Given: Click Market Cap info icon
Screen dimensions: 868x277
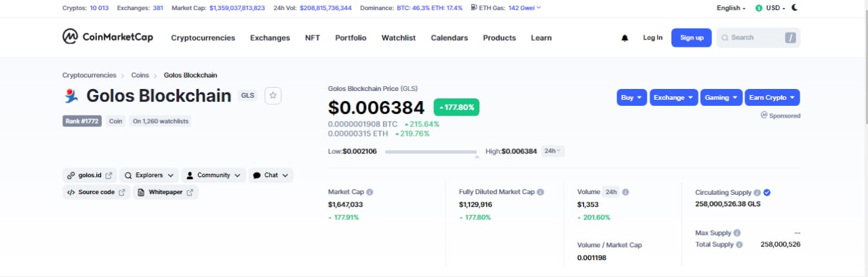Looking at the screenshot, I should coord(370,192).
